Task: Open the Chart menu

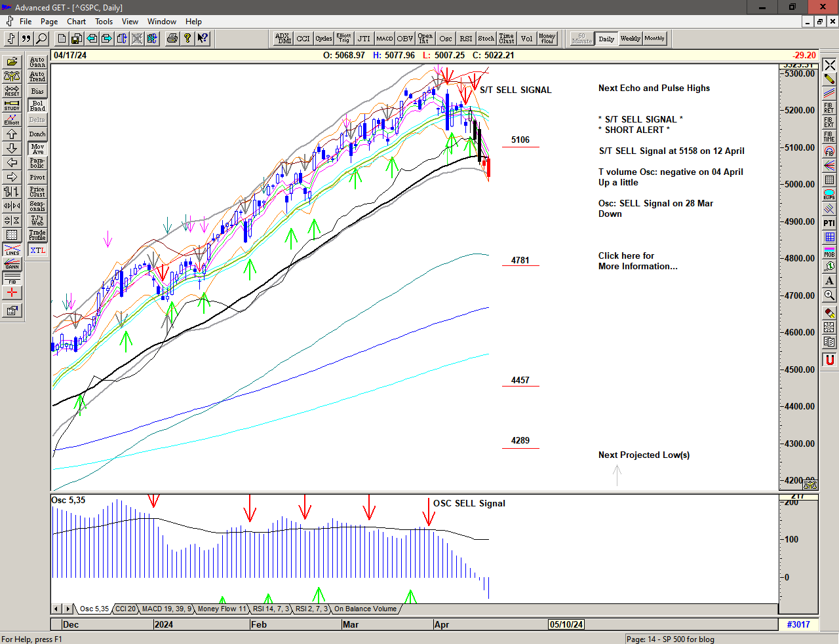Action: pyautogui.click(x=76, y=22)
